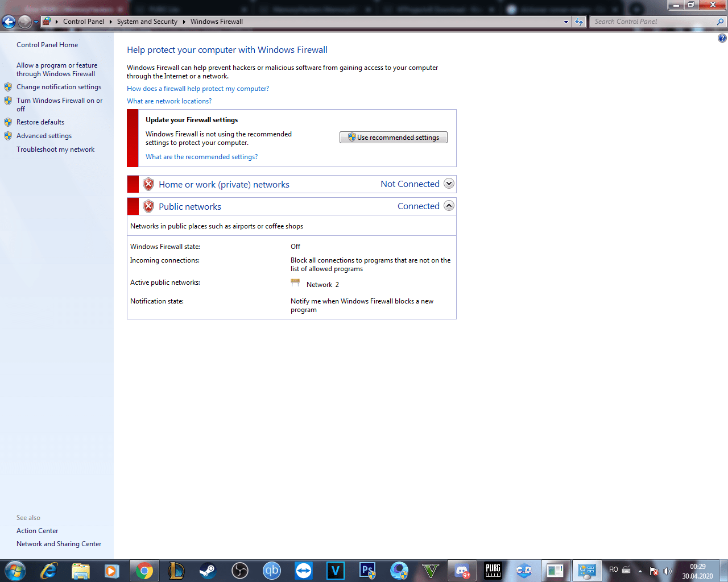Screen dimensions: 728x582
Task: Open the address bar history dropdown
Action: pyautogui.click(x=566, y=22)
